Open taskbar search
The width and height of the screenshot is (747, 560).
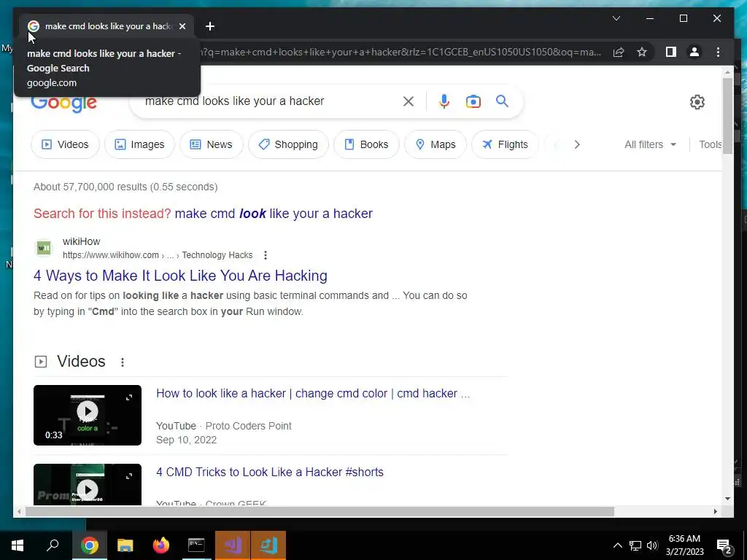53,545
